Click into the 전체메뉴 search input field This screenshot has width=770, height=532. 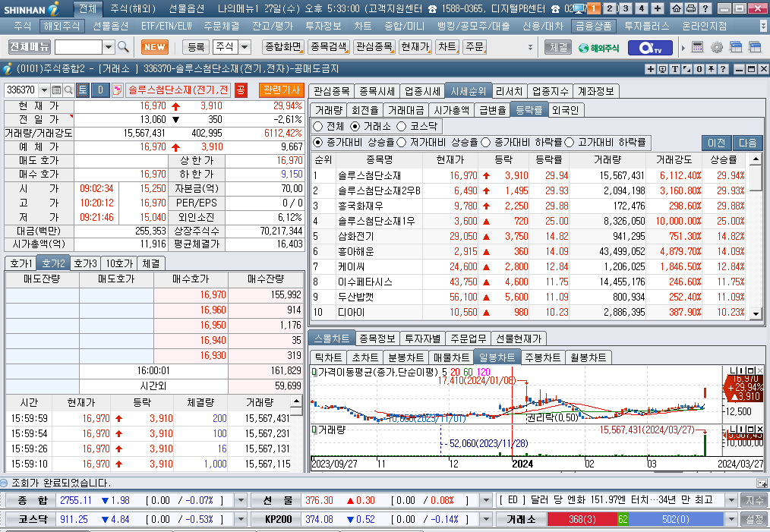point(78,47)
